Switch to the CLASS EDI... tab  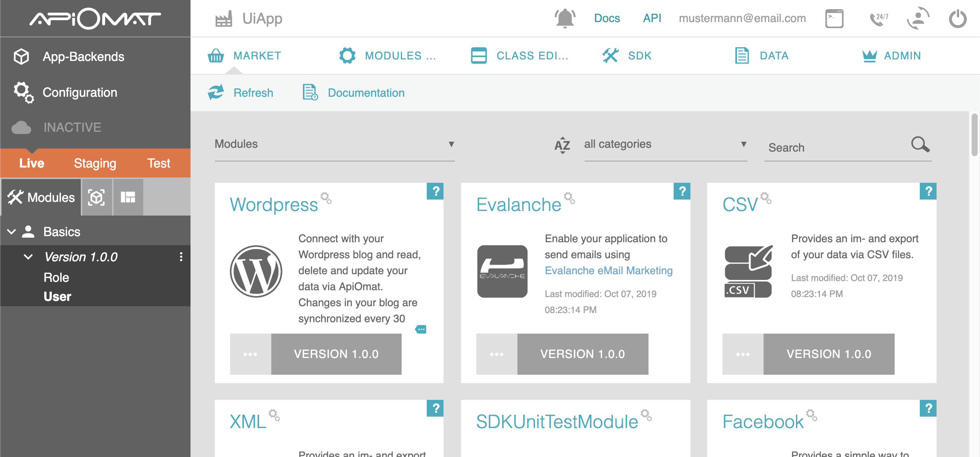tap(520, 56)
